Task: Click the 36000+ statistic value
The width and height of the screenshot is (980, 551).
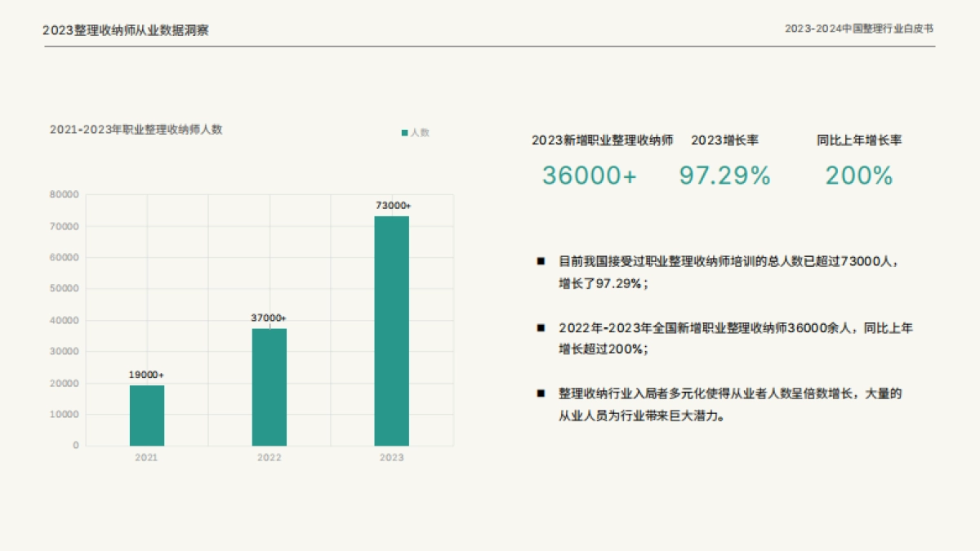Action: coord(589,175)
